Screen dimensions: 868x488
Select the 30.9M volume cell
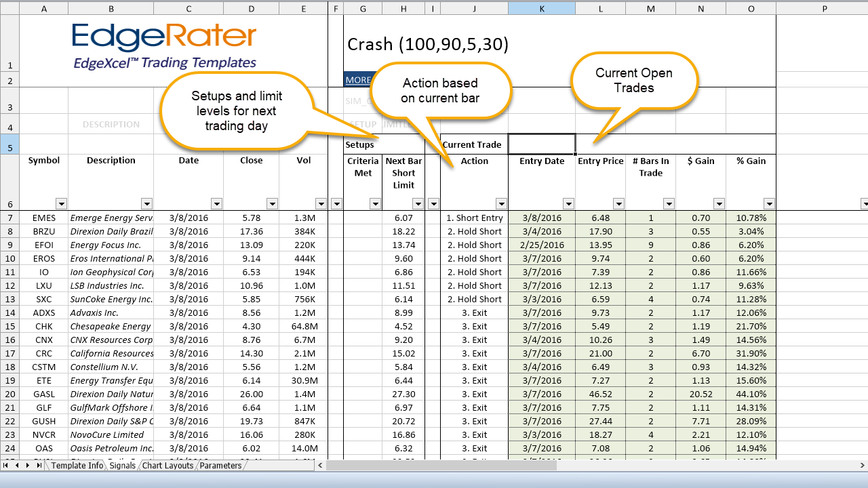click(303, 380)
